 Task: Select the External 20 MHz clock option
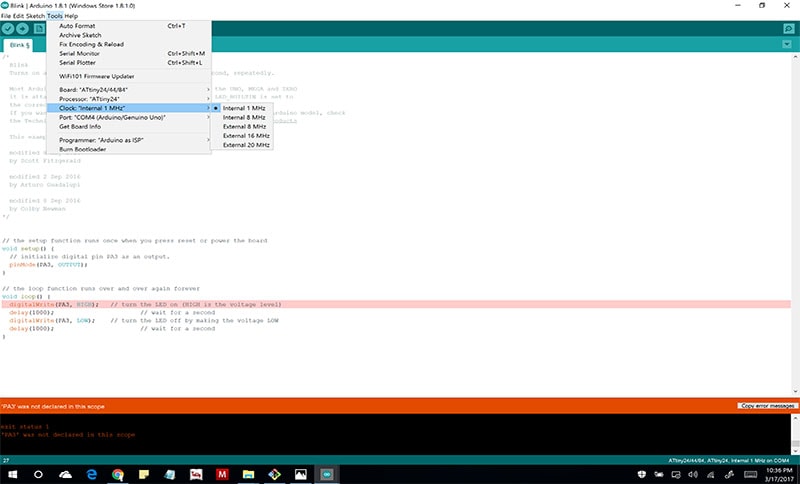tap(242, 145)
